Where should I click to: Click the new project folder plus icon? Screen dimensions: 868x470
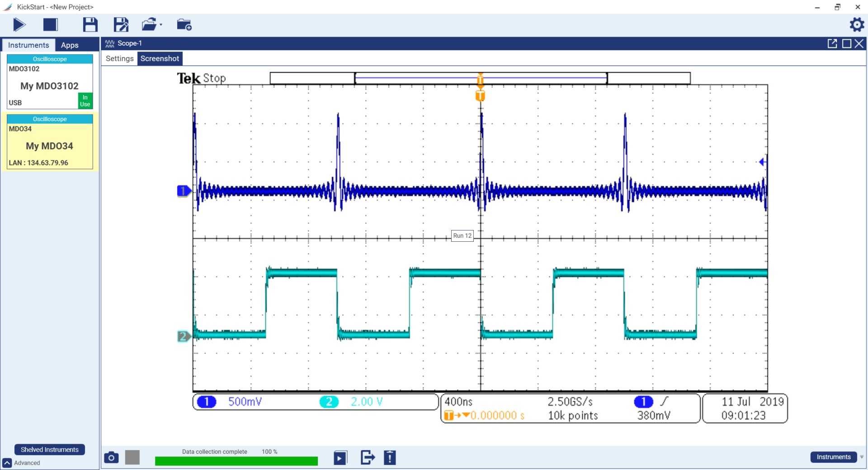point(184,24)
